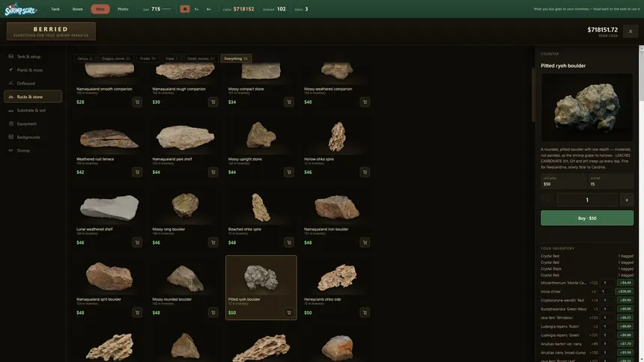Filter rocks by Small stones
This screenshot has width=644, height=362.
(x=201, y=58)
